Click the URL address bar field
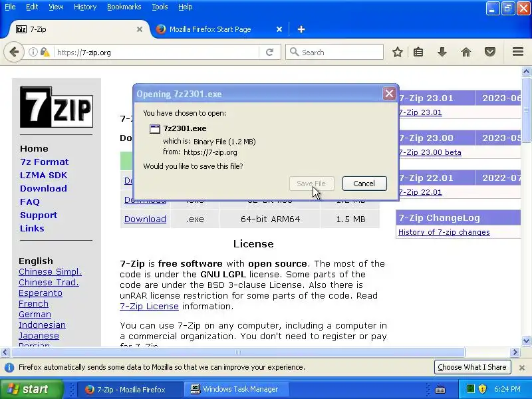Screen dimensions: 532x399 tap(156, 53)
